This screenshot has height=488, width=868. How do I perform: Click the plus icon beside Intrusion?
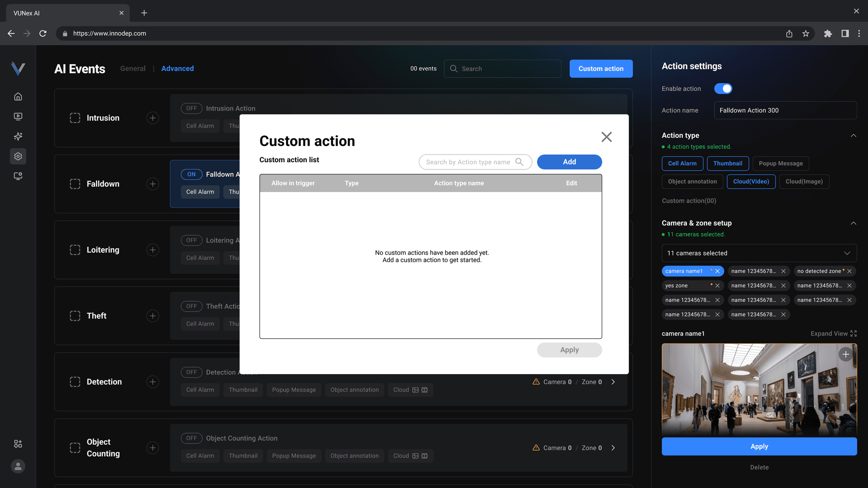(x=153, y=118)
